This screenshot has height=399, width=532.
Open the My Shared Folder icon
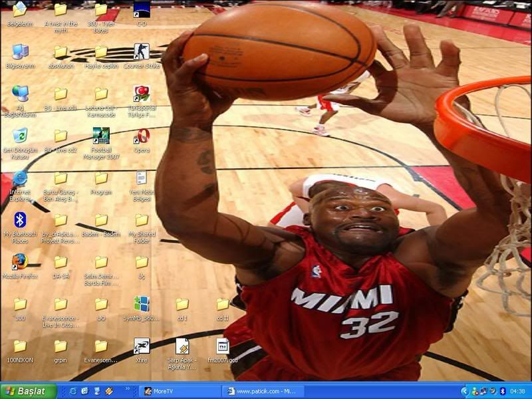pos(142,220)
